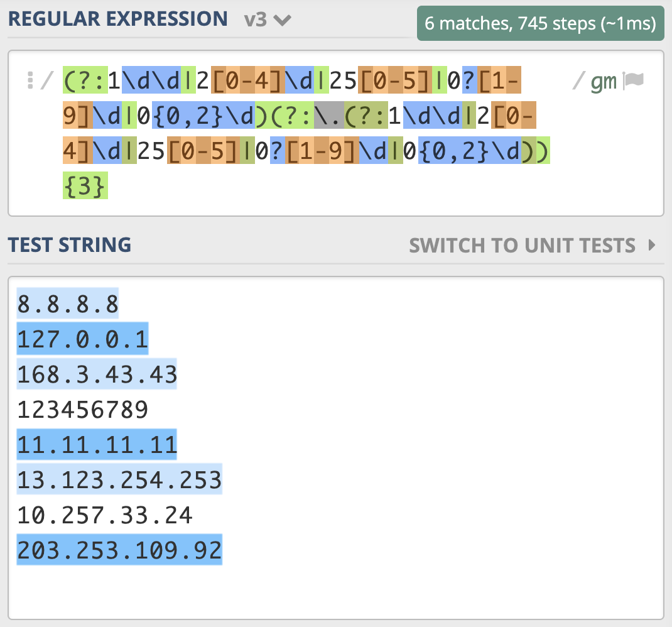This screenshot has height=627, width=672.
Task: Click the 203.253.109.92 match
Action: pos(119,551)
